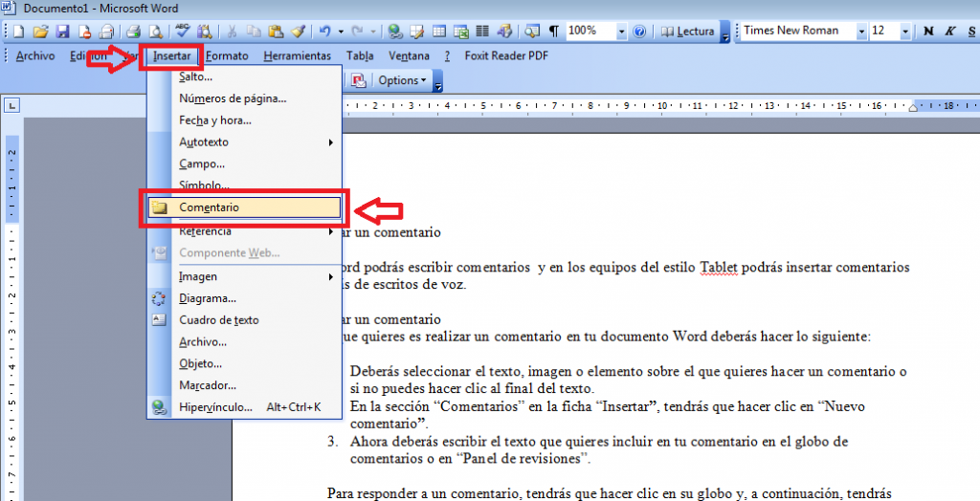Open the 100% zoom dropdown
Screen dimensions: 980x501
(x=621, y=32)
